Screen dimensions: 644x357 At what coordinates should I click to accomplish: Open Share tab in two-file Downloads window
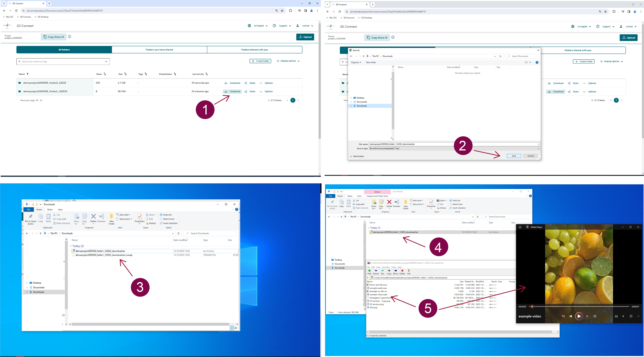coord(50,210)
